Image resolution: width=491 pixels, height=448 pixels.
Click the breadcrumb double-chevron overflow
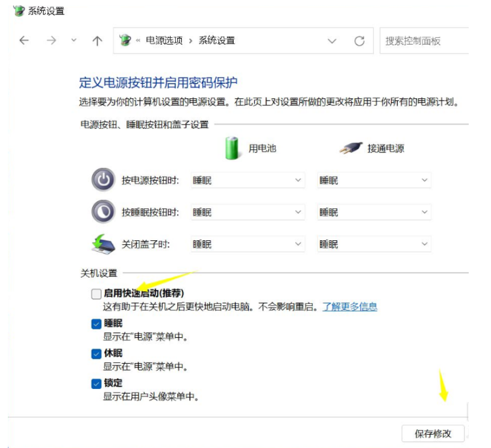pyautogui.click(x=138, y=41)
